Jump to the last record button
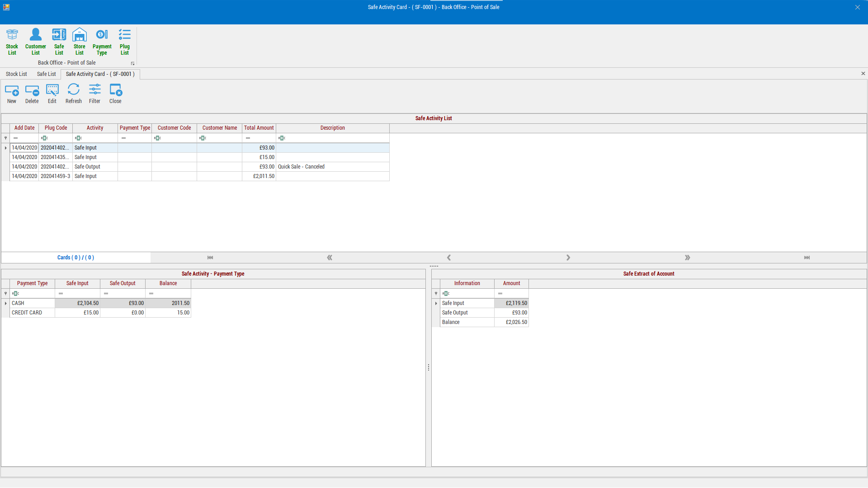Viewport: 868px width, 488px height. (x=807, y=258)
